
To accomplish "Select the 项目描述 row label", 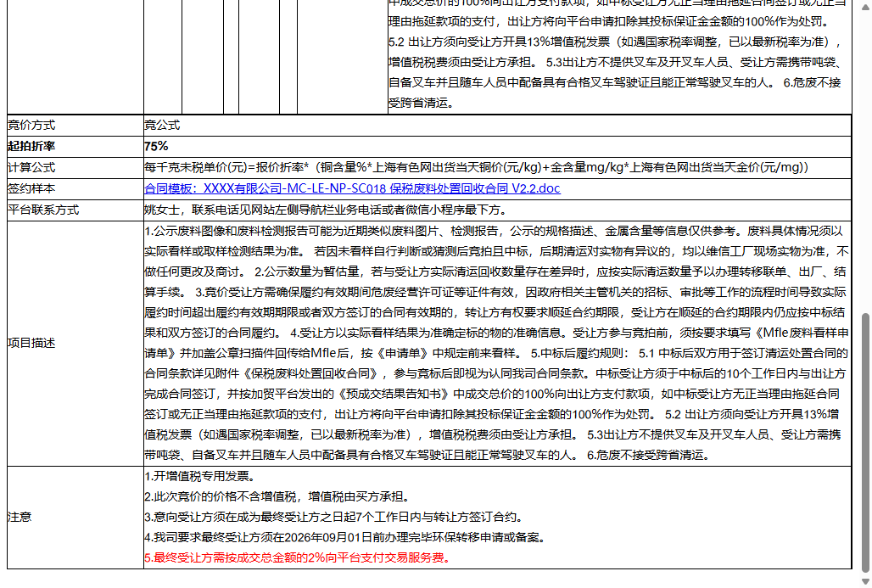I will pos(31,344).
